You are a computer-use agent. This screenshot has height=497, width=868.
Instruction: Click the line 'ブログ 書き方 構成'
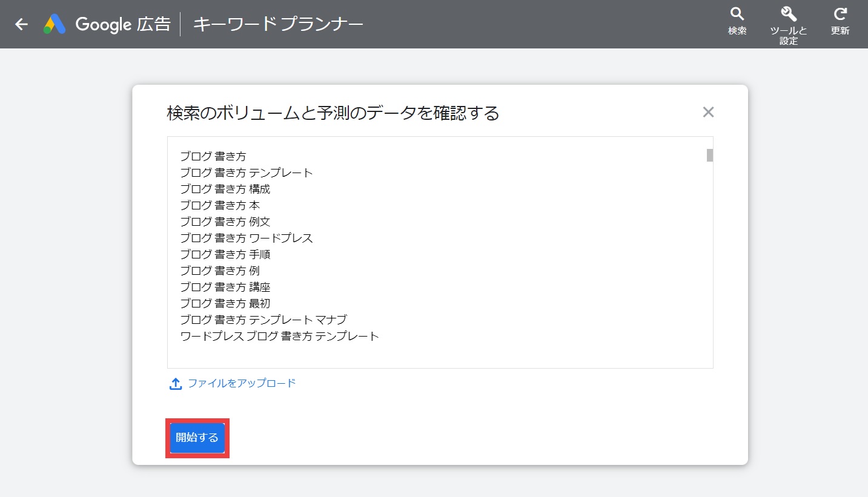(x=225, y=189)
